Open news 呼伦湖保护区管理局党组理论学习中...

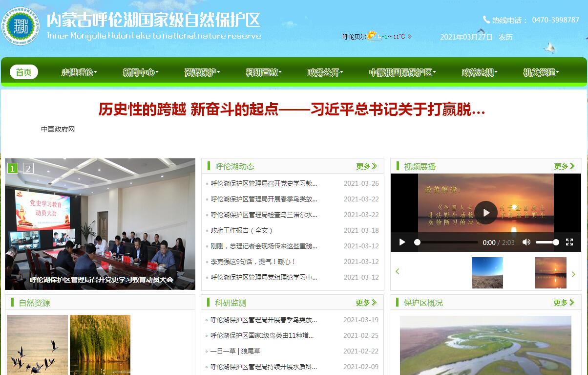tap(264, 277)
